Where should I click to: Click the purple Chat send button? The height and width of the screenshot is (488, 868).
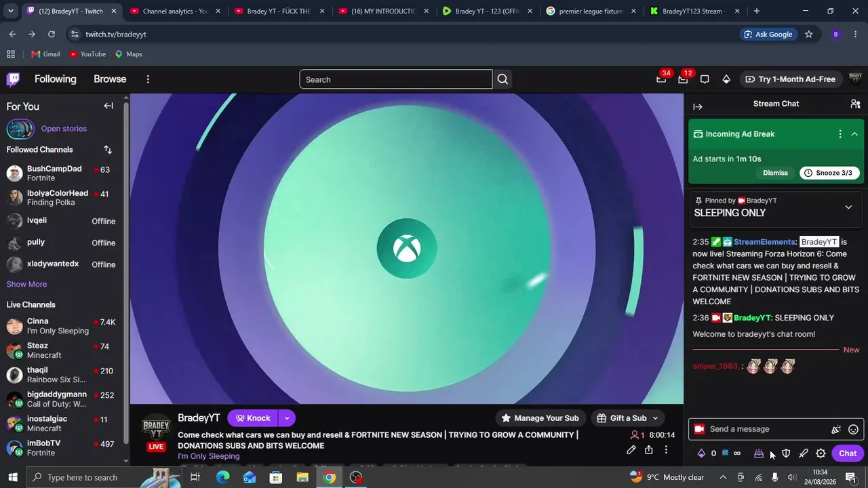point(848,453)
